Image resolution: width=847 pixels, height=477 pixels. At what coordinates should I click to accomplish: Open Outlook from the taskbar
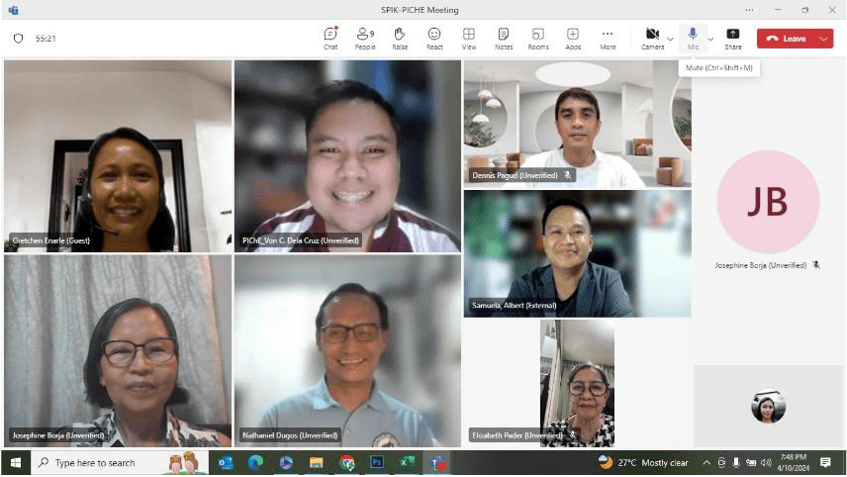coord(225,463)
